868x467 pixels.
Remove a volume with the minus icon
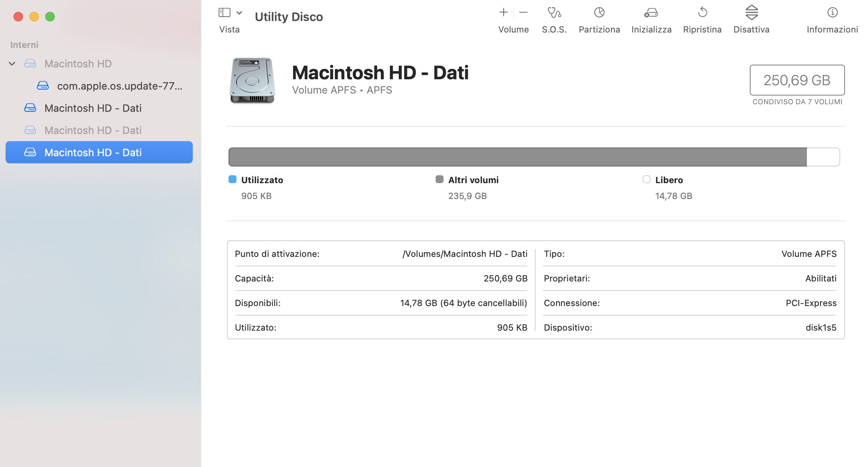pos(523,12)
